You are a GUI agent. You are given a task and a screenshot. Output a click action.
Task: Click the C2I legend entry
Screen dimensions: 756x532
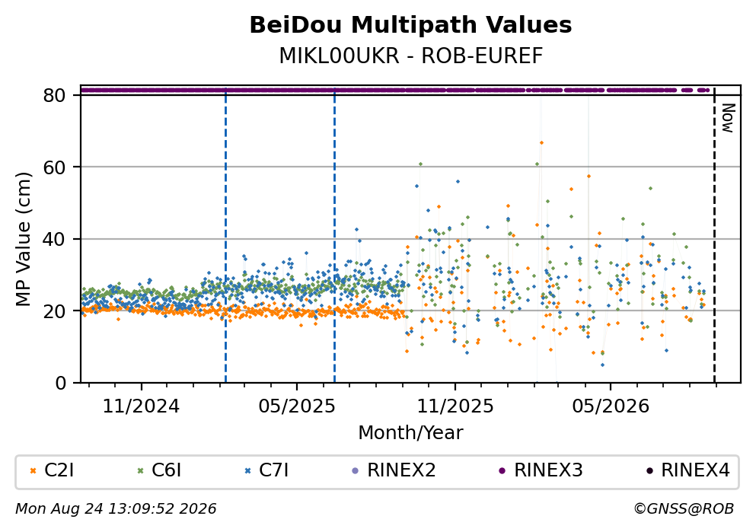pos(52,470)
